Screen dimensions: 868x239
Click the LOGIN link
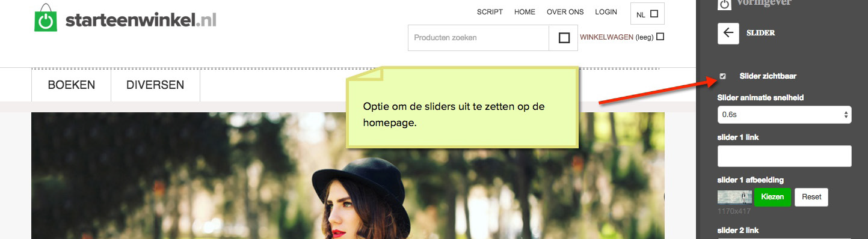pyautogui.click(x=606, y=12)
